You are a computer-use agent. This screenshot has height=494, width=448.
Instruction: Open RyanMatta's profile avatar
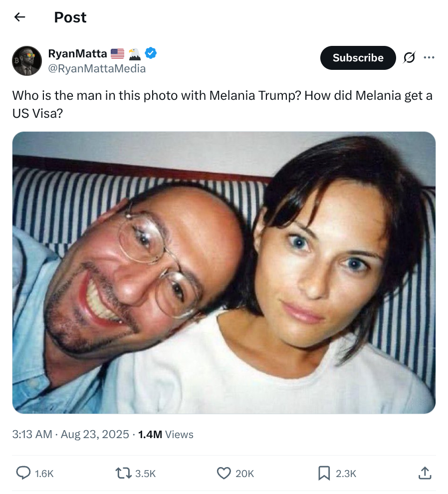pos(26,61)
